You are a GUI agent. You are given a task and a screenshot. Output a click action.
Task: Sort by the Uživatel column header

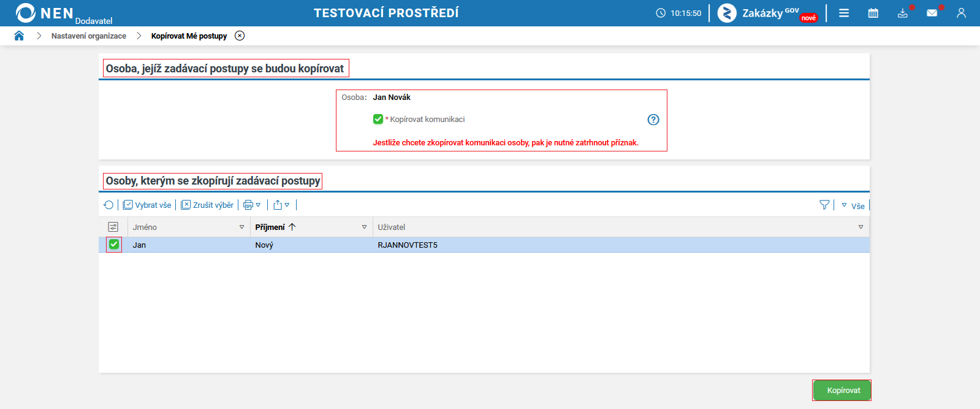(x=391, y=227)
